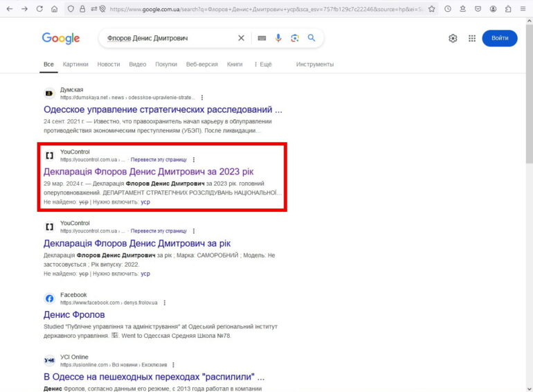Click into the Google search text field
The image size is (533, 392).
tap(166, 38)
